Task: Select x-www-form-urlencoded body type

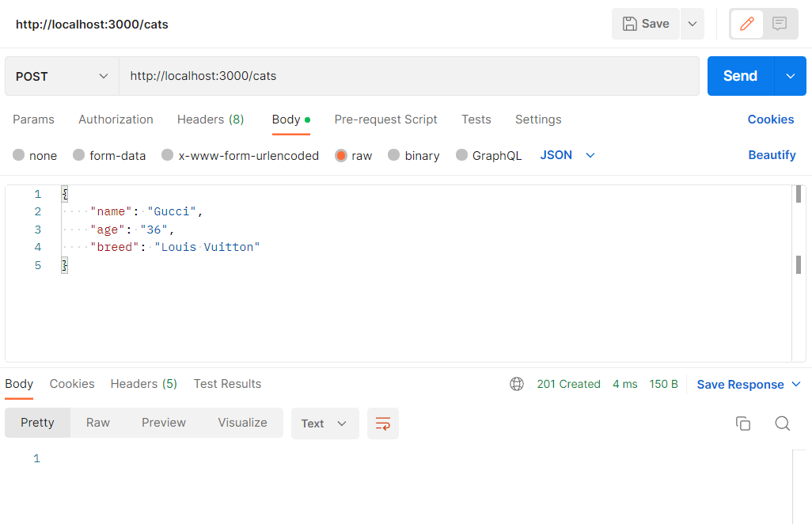Action: click(x=241, y=155)
